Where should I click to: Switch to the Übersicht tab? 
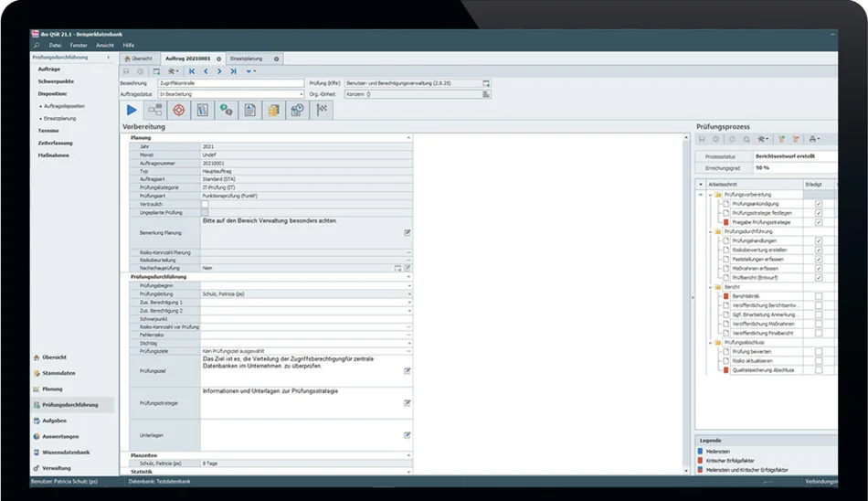click(x=138, y=59)
